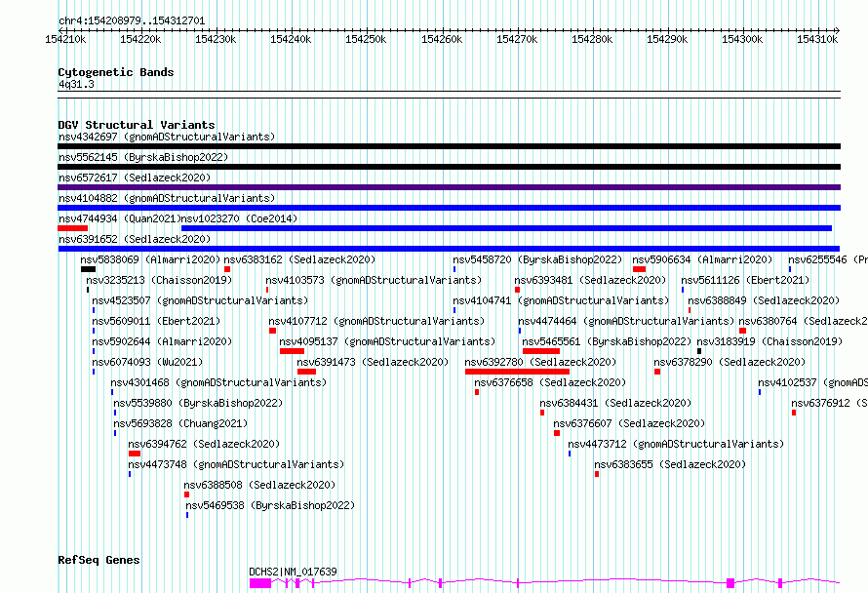Select nsv5693828 Chuang2021 label
This screenshot has height=593, width=868.
[180, 423]
